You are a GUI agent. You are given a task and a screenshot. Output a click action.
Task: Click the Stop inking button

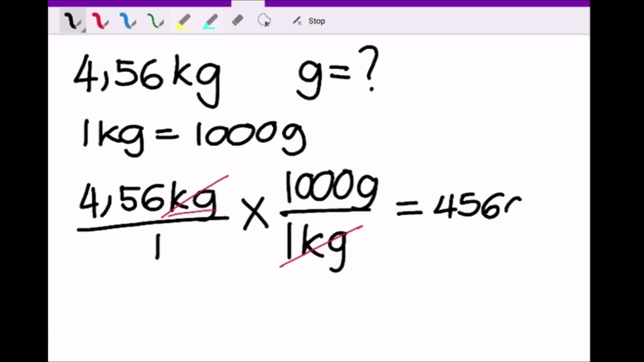(x=308, y=21)
